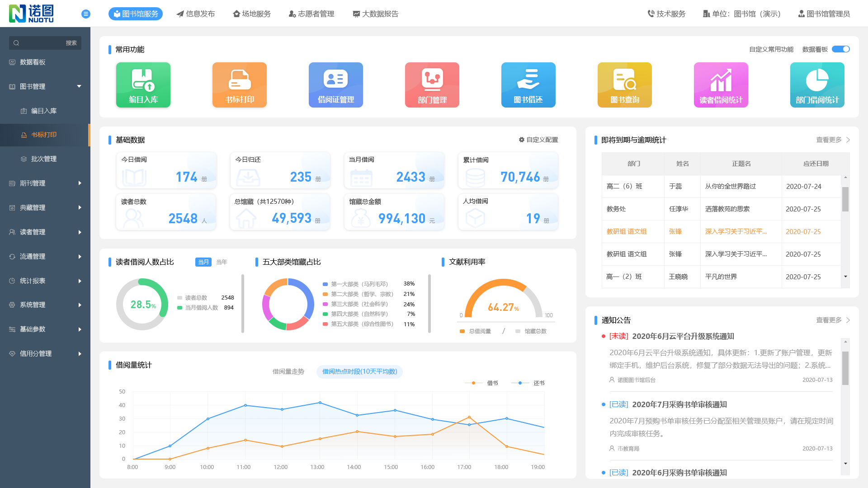This screenshot has height=488, width=868.
Task: Expand the 统计报表 sidebar menu
Action: coord(45,281)
